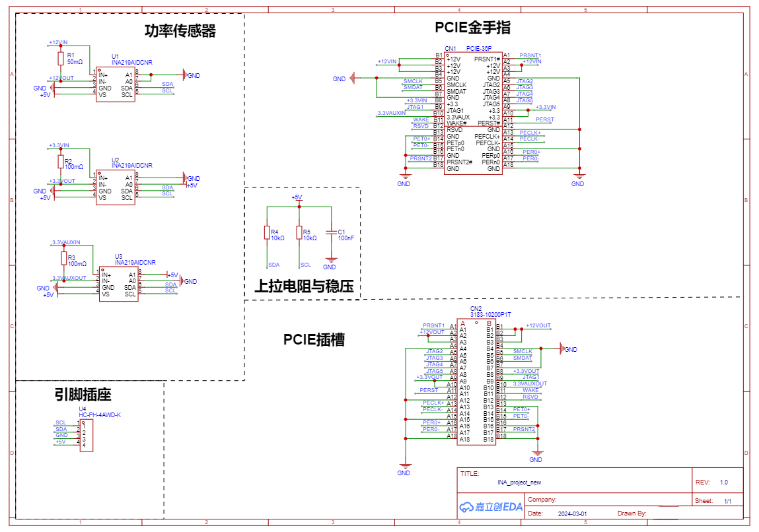Click the 上拉电阻与稳压 section label

coord(304,286)
